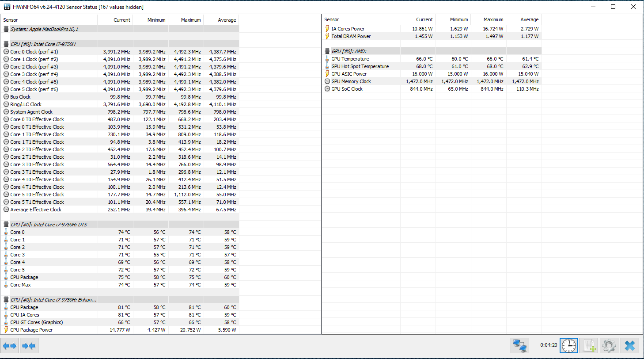This screenshot has height=359, width=644.
Task: Open sensor settings gear icon
Action: pyautogui.click(x=609, y=345)
